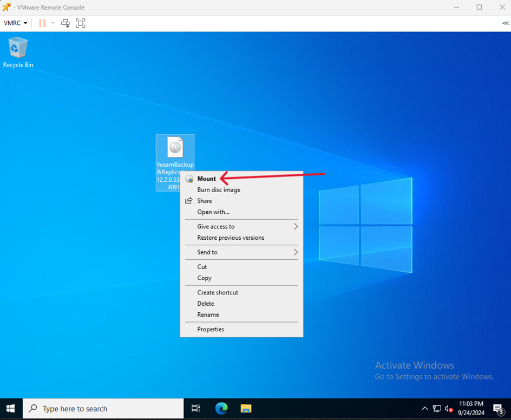
Task: Enter full screen mode from VMRC toolbar
Action: 81,23
